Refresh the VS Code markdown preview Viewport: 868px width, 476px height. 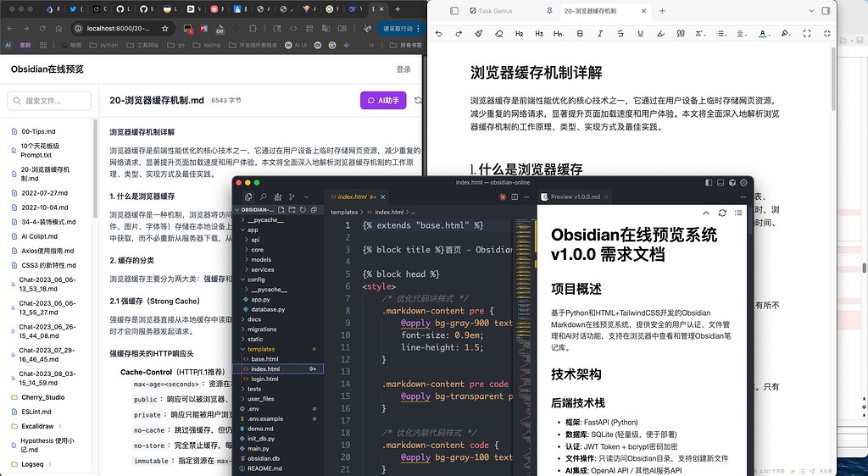pyautogui.click(x=722, y=213)
